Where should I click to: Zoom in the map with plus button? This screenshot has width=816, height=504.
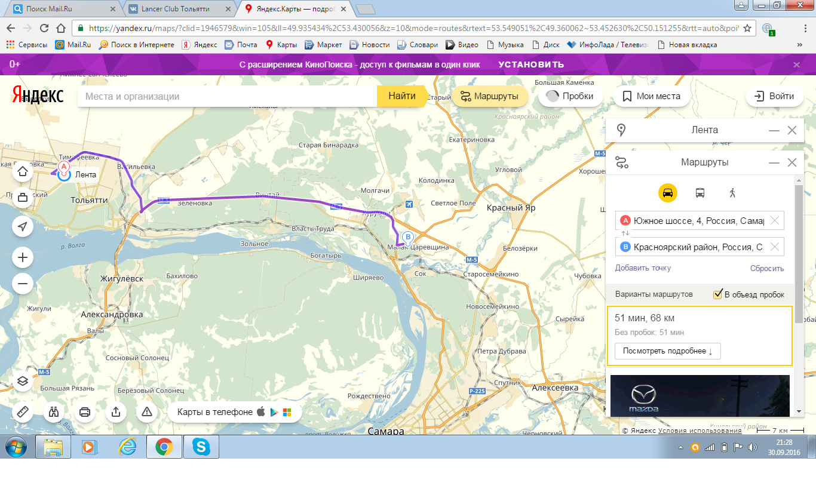point(23,258)
